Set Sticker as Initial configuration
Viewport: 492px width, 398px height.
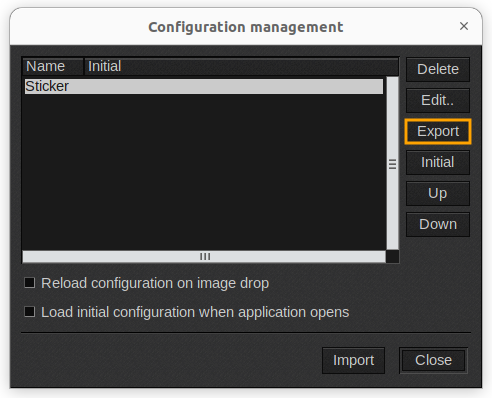coord(438,162)
